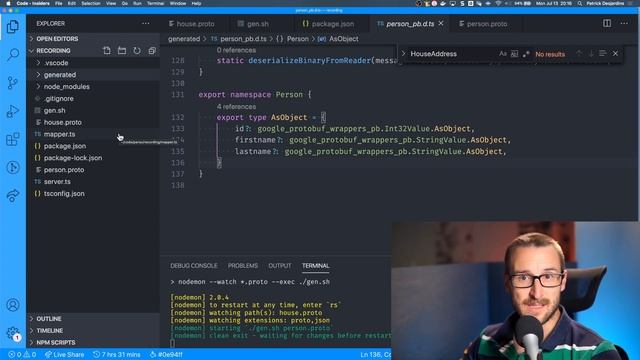Open mapper.ts in Explorer
The height and width of the screenshot is (360, 640).
point(93,134)
